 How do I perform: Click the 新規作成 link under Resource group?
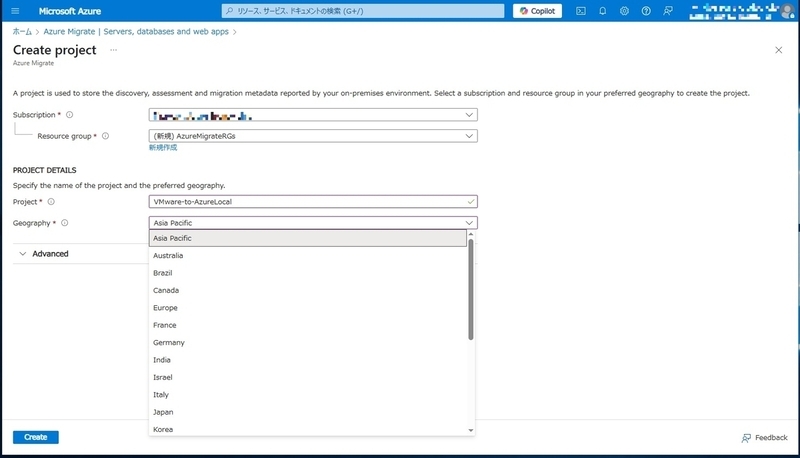[x=163, y=147]
